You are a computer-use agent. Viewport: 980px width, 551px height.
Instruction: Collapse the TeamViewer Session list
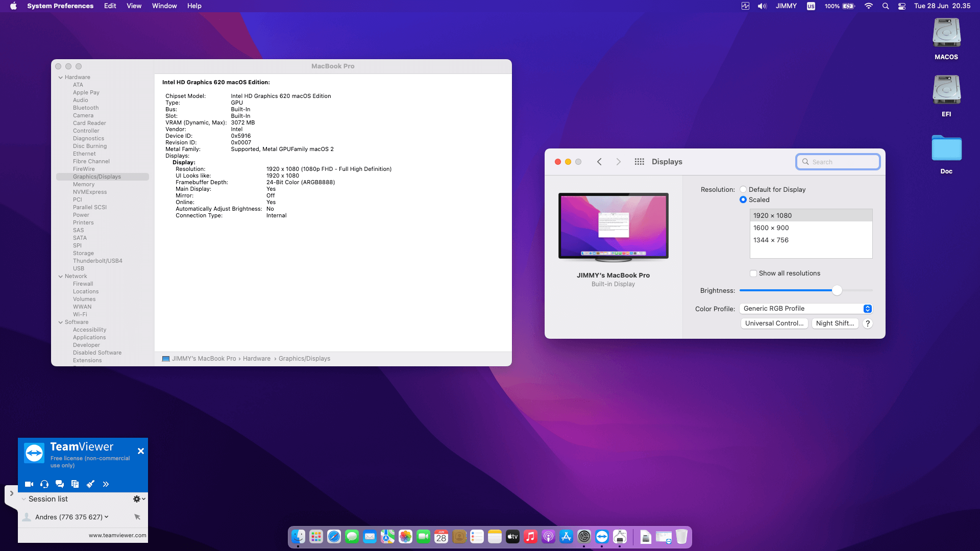point(23,499)
